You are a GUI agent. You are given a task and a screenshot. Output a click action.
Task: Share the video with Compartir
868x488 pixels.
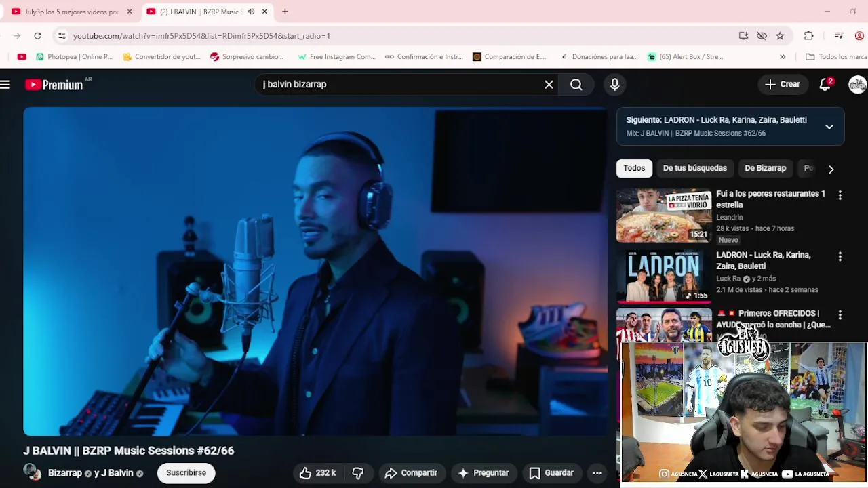point(411,473)
